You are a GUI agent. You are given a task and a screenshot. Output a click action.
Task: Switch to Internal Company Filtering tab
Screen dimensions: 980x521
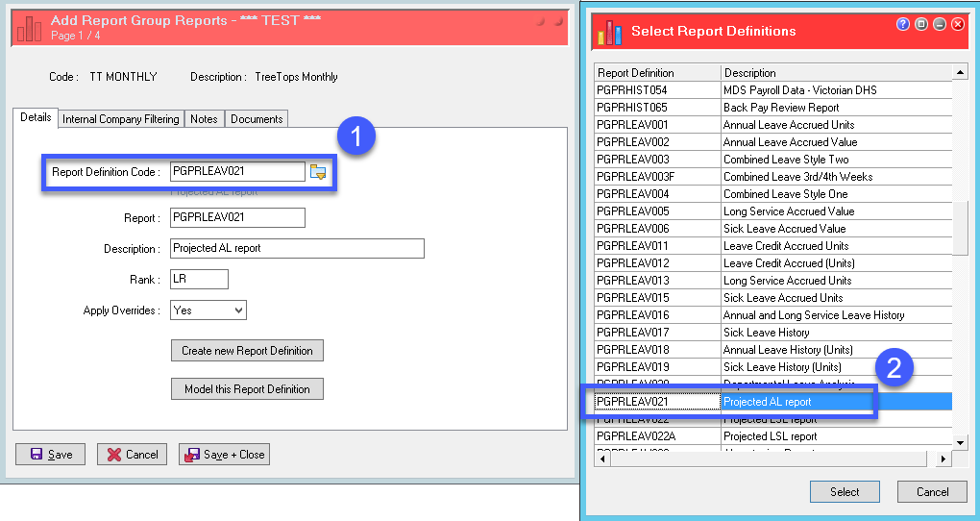pos(120,119)
